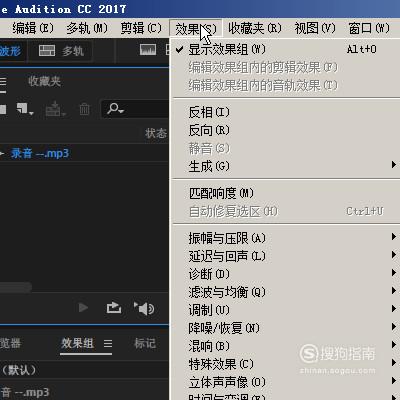Viewport: 400px width, 400px height.
Task: Switch to the 标记 tab
Action: coord(145,343)
